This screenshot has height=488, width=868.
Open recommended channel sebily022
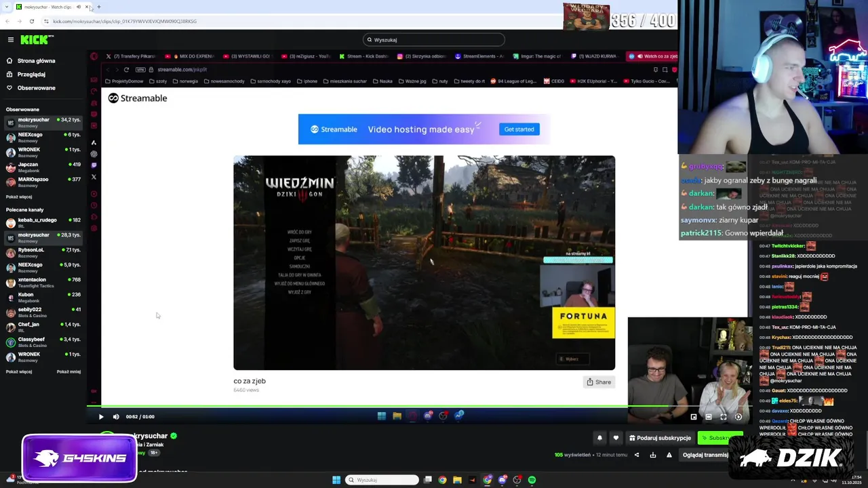point(42,312)
